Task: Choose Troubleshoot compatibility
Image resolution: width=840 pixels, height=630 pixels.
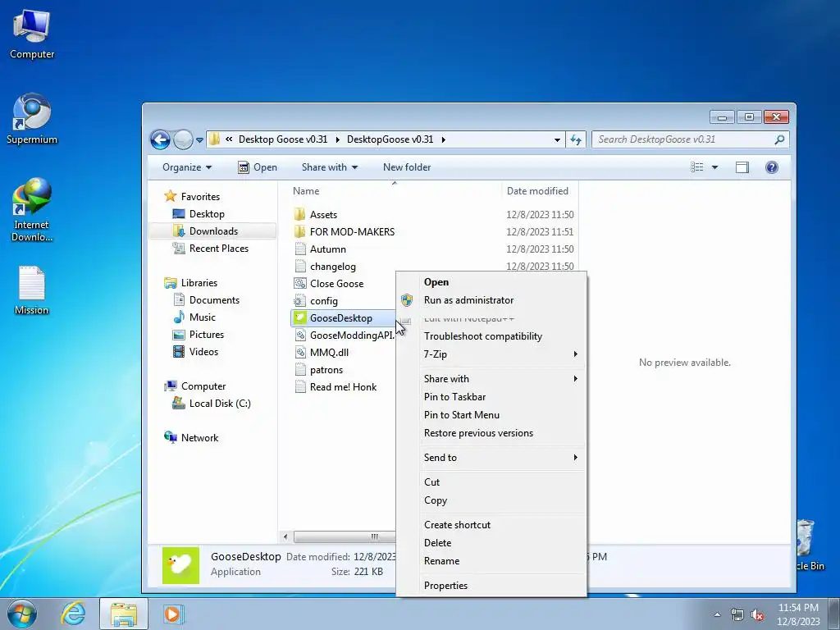Action: click(491, 336)
